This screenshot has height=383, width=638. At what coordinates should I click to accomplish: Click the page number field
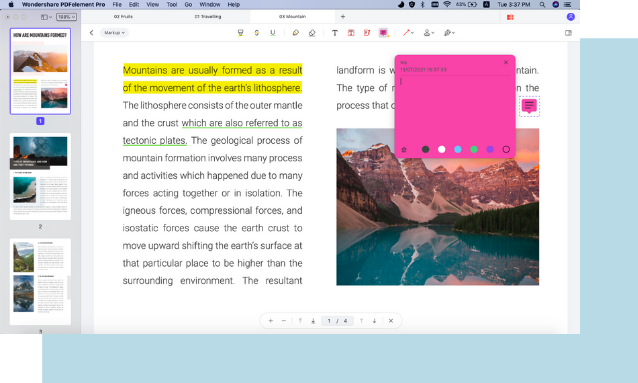coord(337,321)
